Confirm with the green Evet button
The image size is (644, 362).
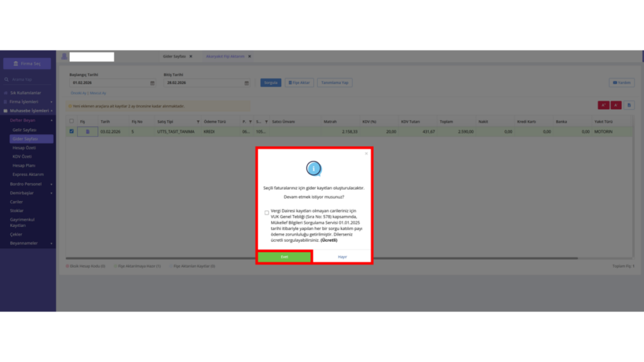click(284, 257)
